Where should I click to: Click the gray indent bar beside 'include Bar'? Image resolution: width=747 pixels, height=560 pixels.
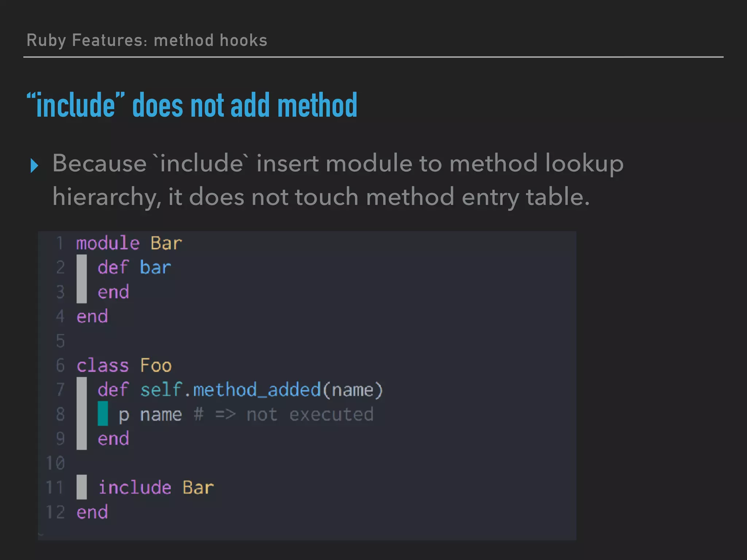(82, 487)
